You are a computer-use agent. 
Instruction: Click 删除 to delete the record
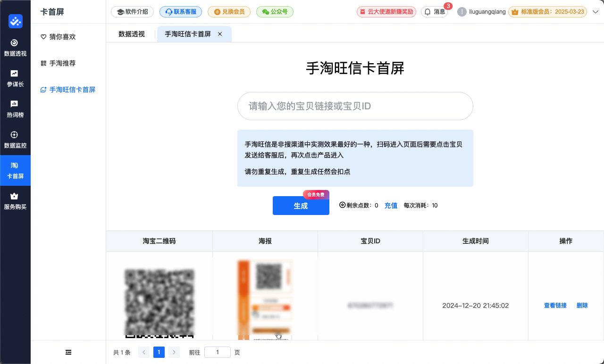click(x=582, y=306)
